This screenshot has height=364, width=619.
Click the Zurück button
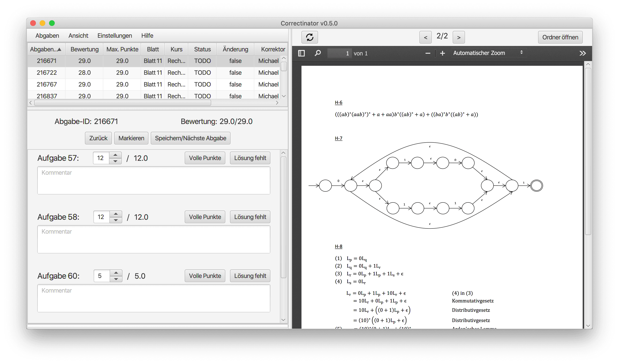point(98,138)
